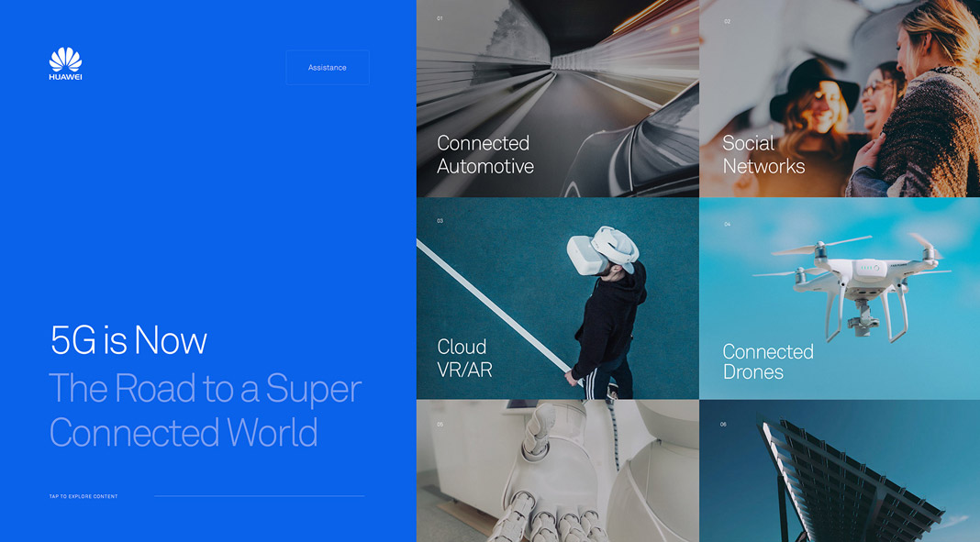Click the 04 number label on the drones tile

727,224
